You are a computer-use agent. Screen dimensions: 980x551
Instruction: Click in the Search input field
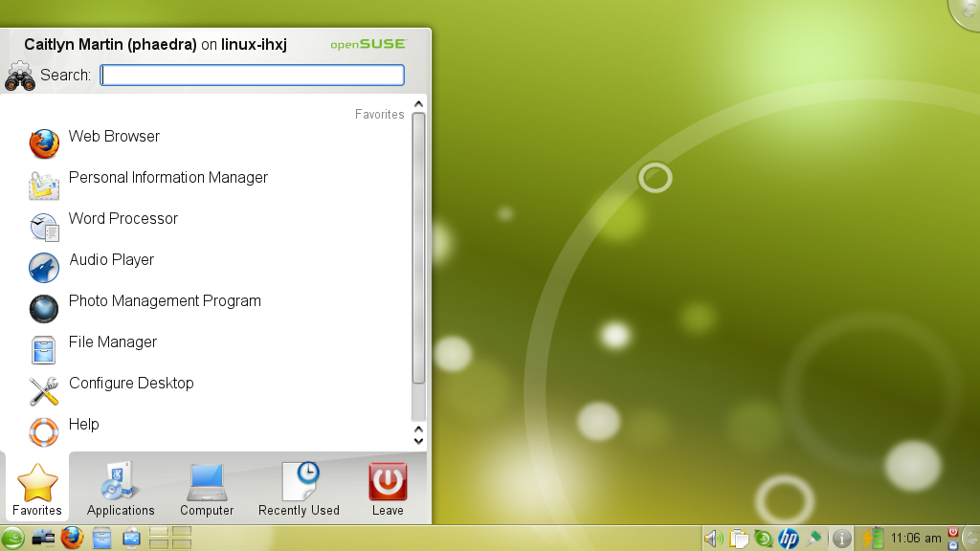tap(253, 76)
